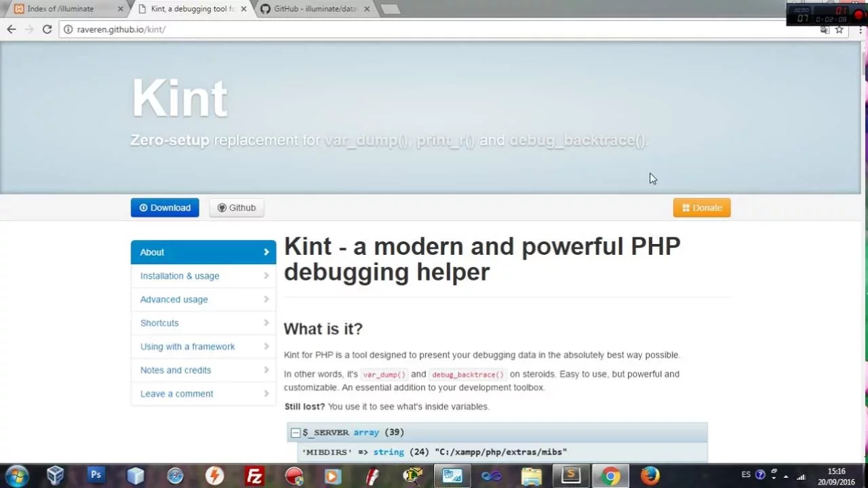Click chevron next to 'Notes and credits'
Screen dimensions: 868x488
[x=266, y=370]
